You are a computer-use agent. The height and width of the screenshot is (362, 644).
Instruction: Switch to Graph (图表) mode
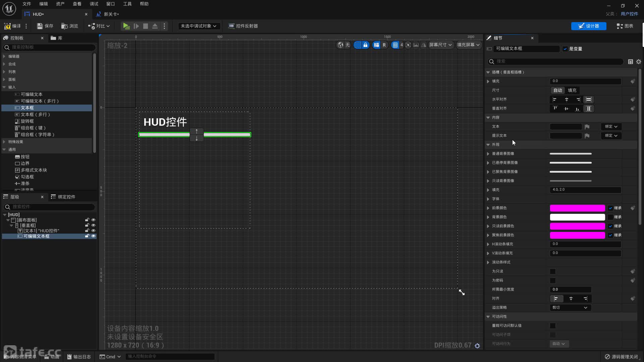[625, 26]
